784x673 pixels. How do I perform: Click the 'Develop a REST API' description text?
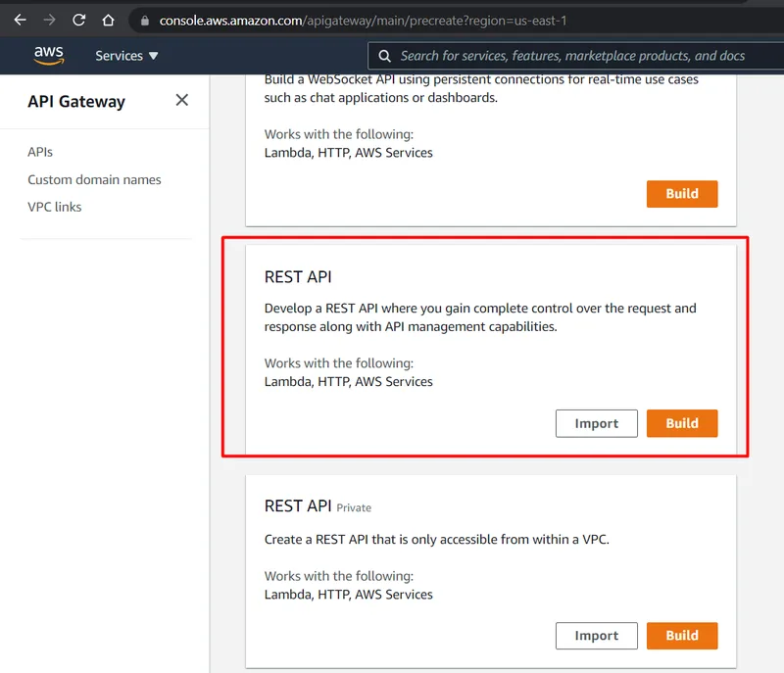(x=480, y=317)
